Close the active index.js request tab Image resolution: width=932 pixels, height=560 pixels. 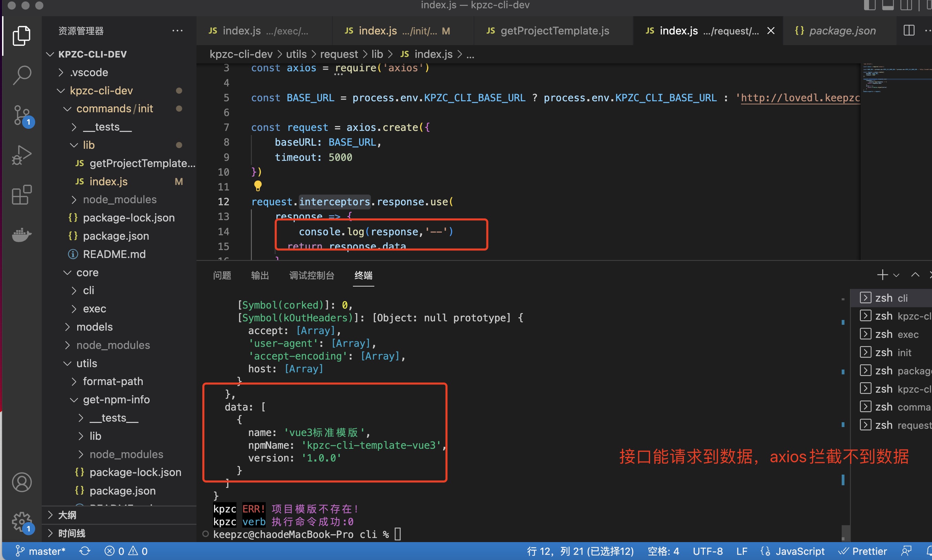point(771,31)
